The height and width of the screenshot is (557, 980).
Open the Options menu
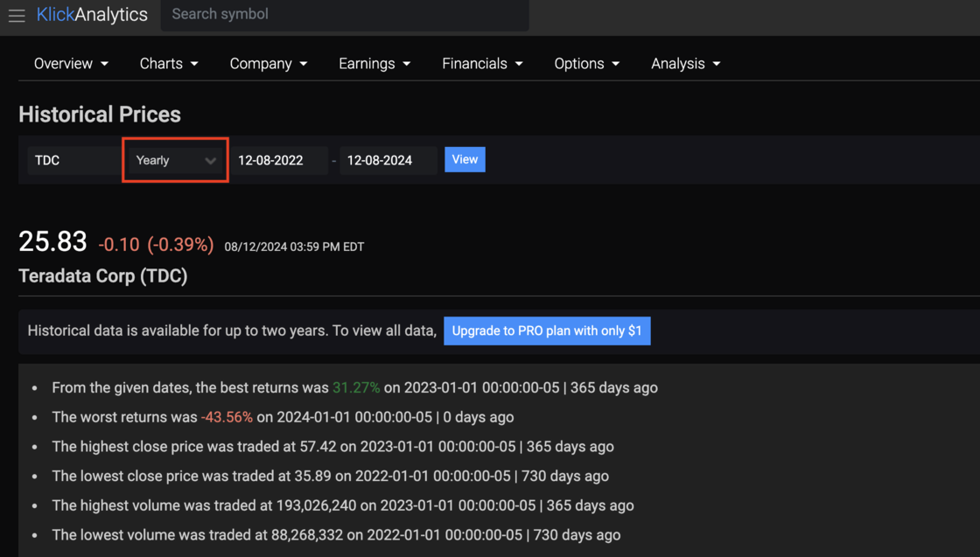coord(587,64)
